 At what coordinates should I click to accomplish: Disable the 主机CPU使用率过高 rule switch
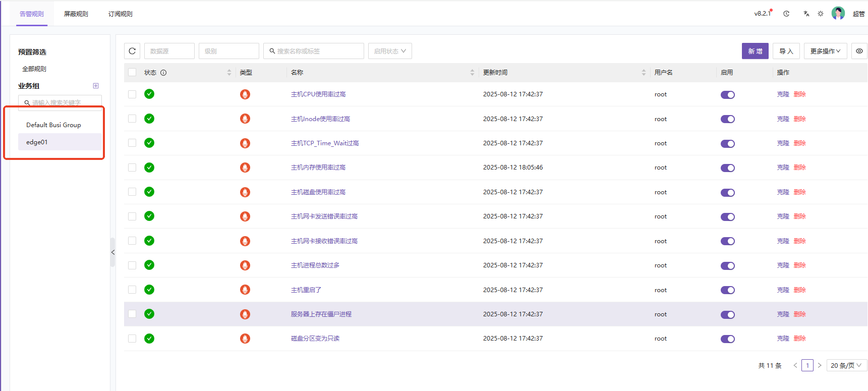[727, 95]
